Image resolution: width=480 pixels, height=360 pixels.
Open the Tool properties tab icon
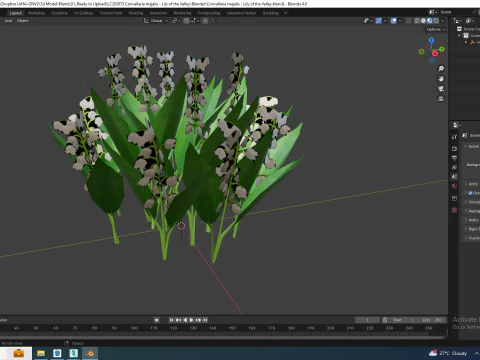[x=454, y=137]
